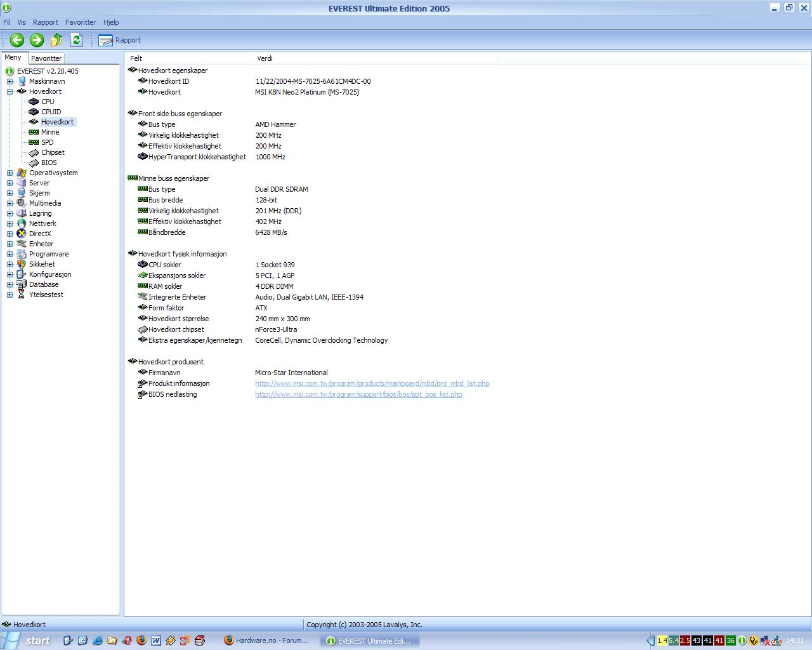Expand the Nettverk tree node
The width and height of the screenshot is (812, 650).
10,223
